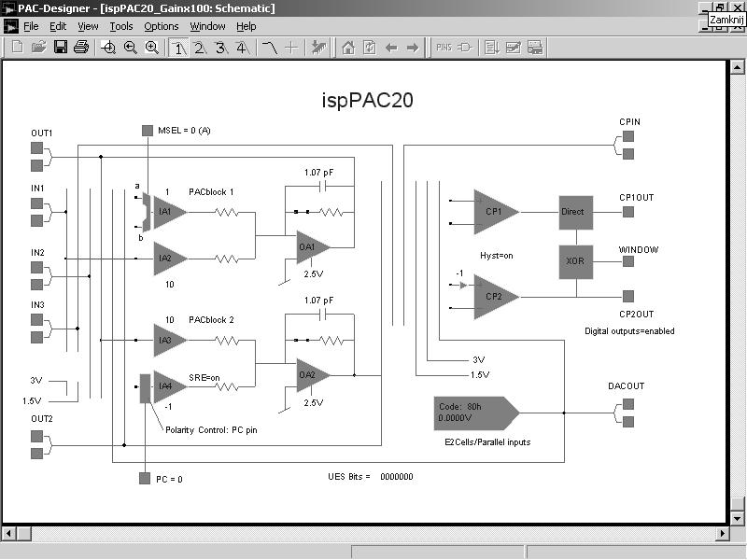This screenshot has height=560, width=747.
Task: Click the New file toolbar icon
Action: [17, 48]
